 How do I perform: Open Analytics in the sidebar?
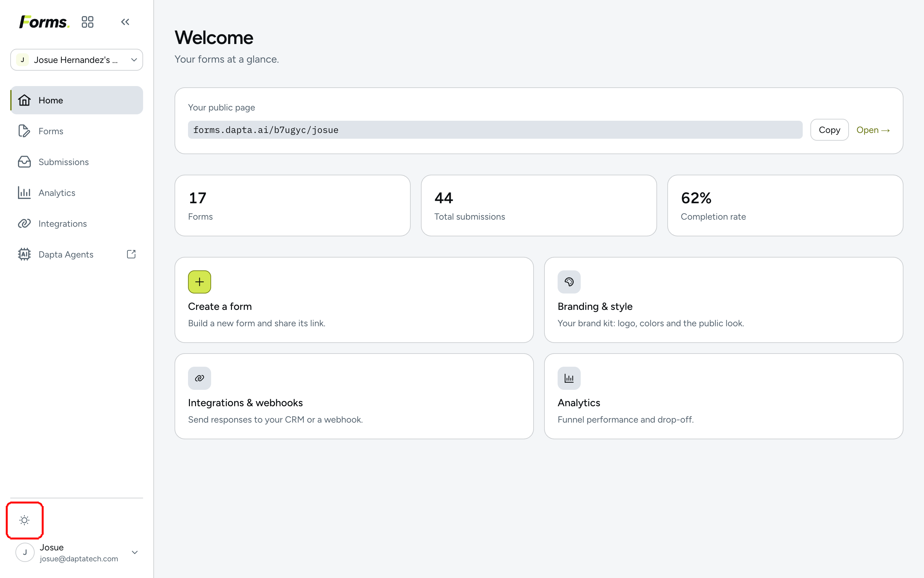pos(77,193)
